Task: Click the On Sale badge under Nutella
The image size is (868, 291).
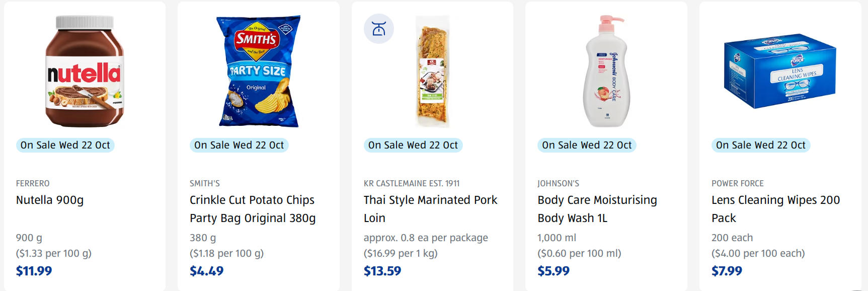Action: point(65,145)
